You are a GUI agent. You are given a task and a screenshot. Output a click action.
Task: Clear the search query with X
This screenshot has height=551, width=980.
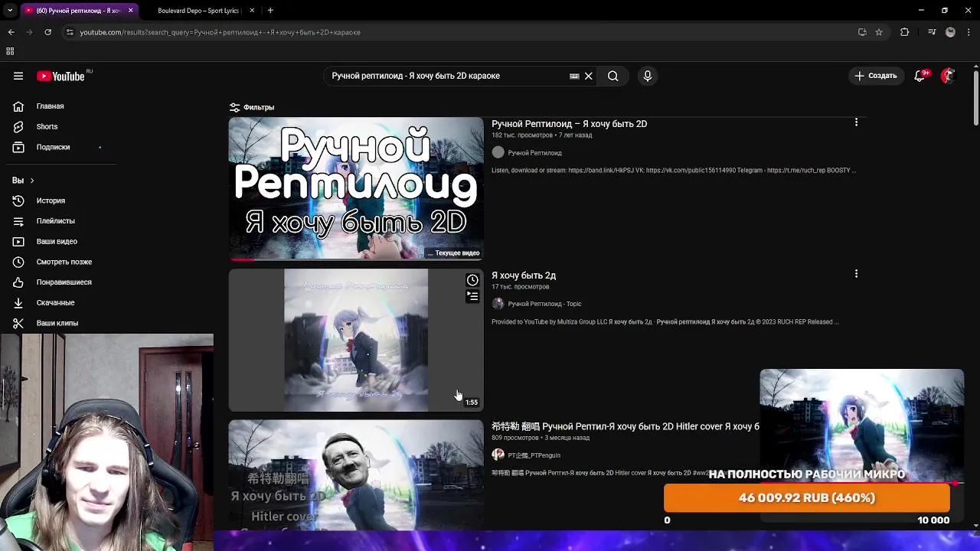589,76
